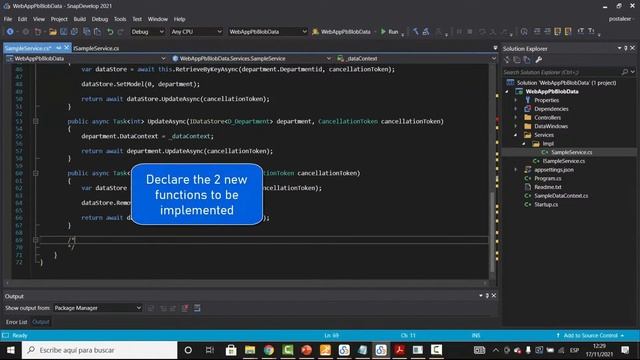
Task: Click the save all icon
Action: click(74, 32)
